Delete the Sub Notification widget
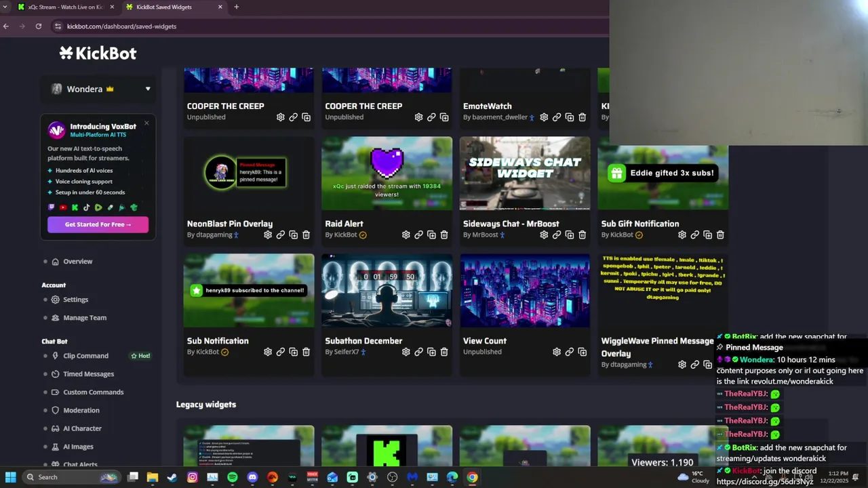The height and width of the screenshot is (488, 868). (x=306, y=352)
